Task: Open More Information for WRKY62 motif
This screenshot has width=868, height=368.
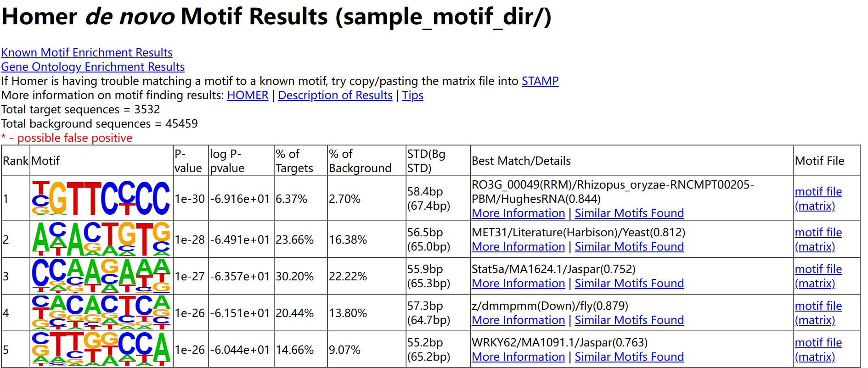Action: pyautogui.click(x=518, y=357)
